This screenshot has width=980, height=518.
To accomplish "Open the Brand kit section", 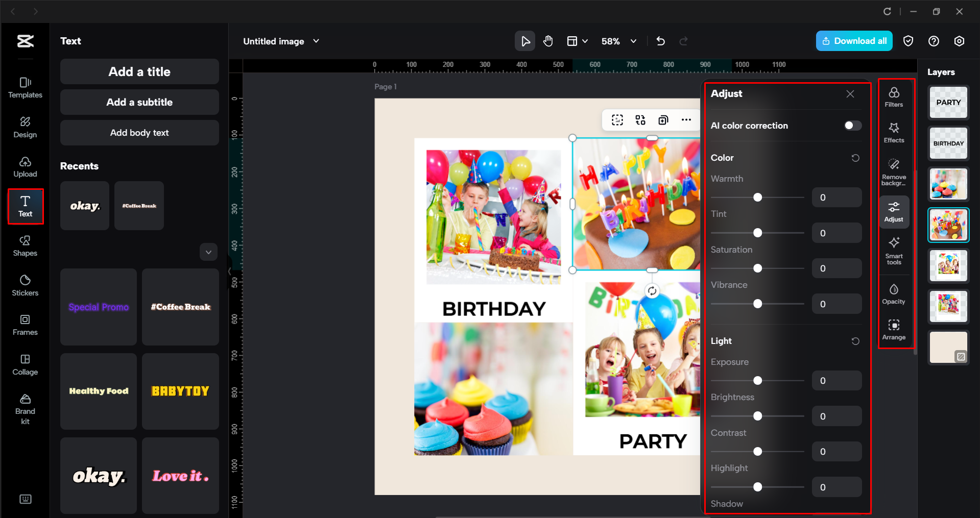I will 25,407.
